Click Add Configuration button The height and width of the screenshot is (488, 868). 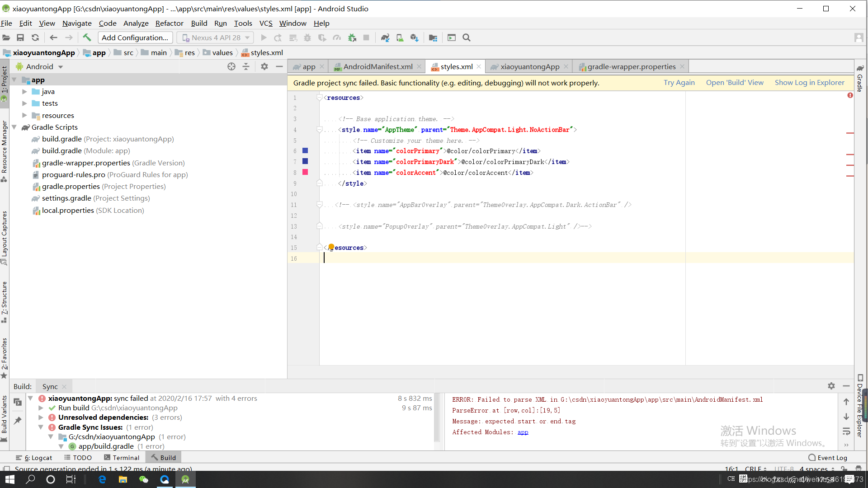(135, 38)
